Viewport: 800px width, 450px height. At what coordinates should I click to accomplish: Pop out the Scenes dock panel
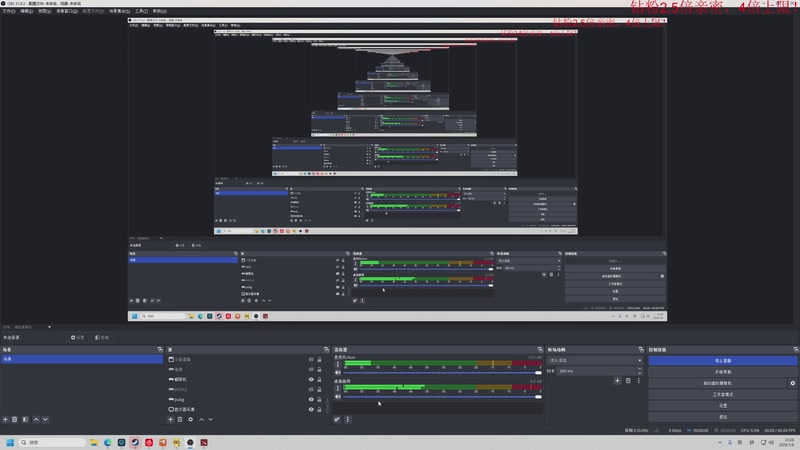(160, 349)
